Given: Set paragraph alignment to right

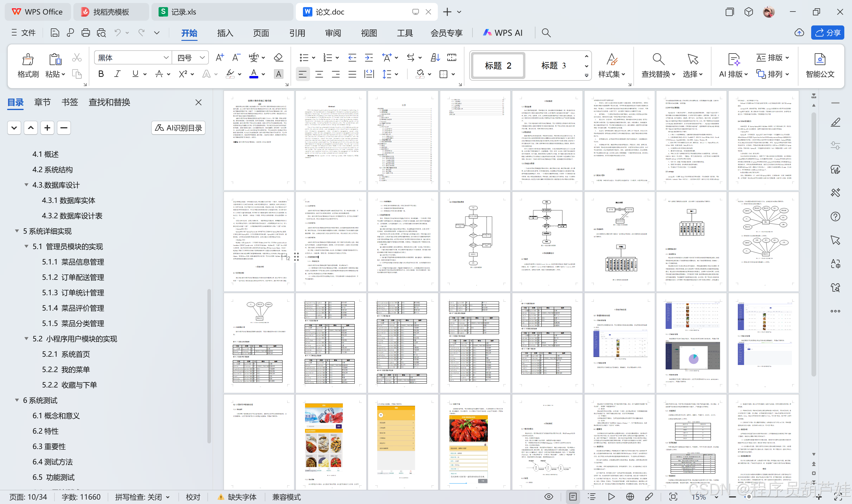Looking at the screenshot, I should coord(336,74).
